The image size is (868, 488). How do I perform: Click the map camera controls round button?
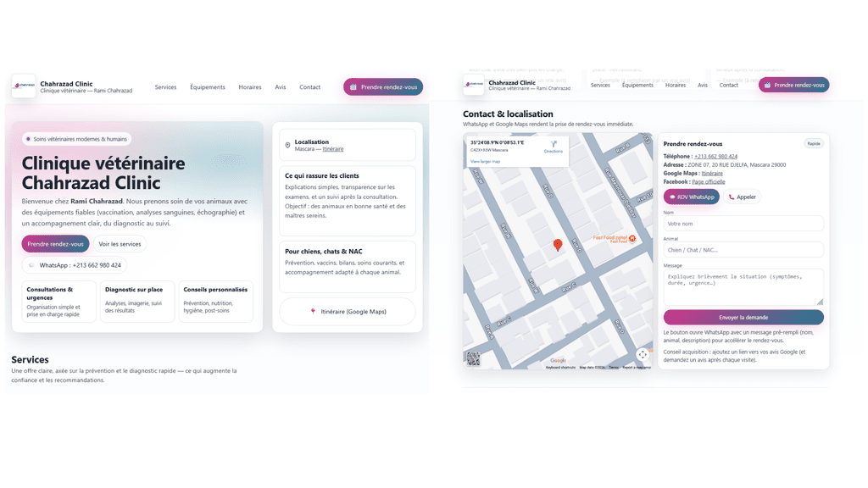click(643, 354)
